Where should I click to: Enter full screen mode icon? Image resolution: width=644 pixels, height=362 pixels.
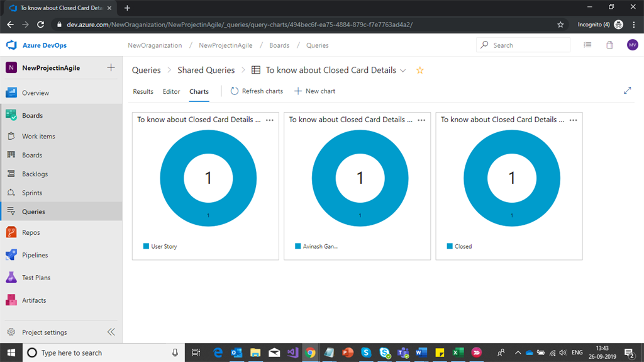(627, 91)
